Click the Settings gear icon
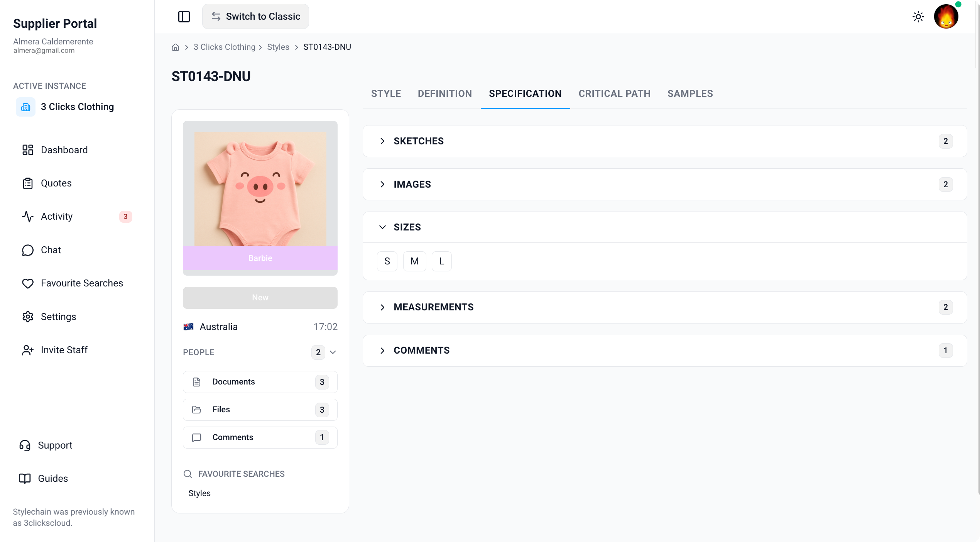980x542 pixels. (28, 317)
